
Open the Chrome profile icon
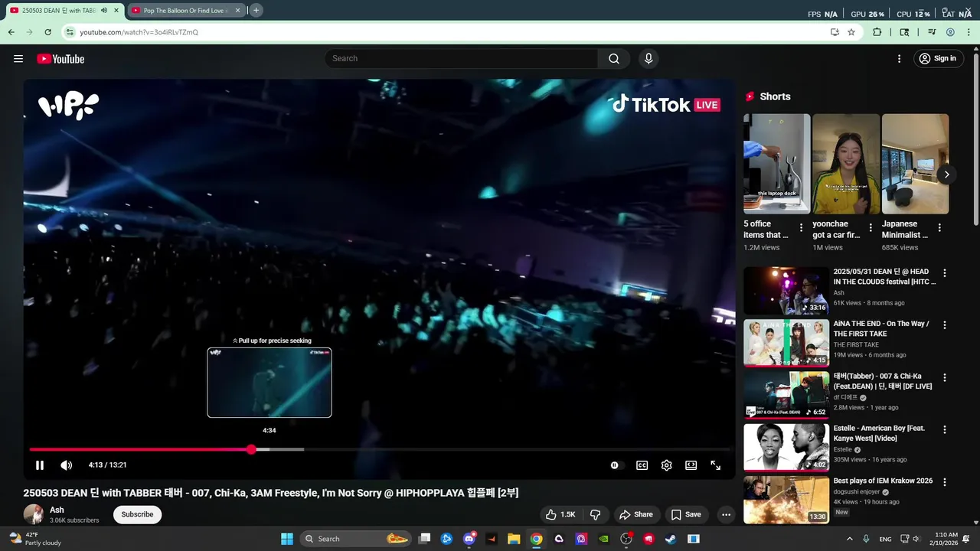click(950, 32)
